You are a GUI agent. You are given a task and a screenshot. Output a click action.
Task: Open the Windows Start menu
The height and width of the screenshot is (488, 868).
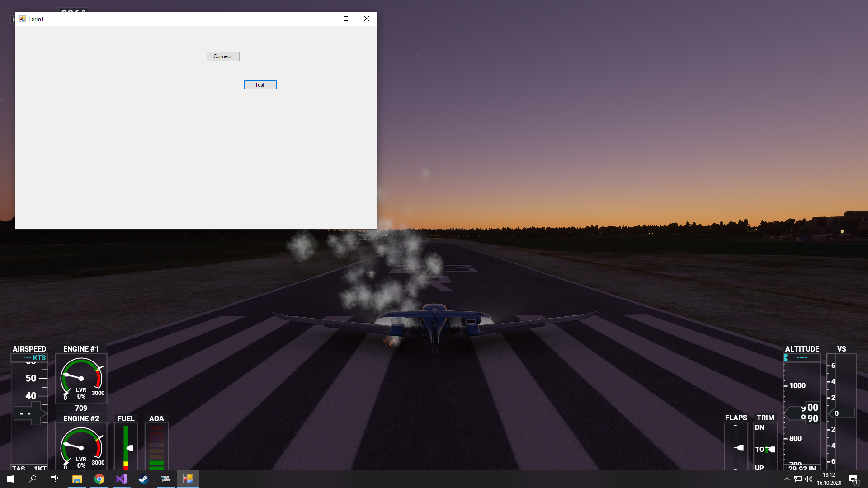tap(11, 479)
